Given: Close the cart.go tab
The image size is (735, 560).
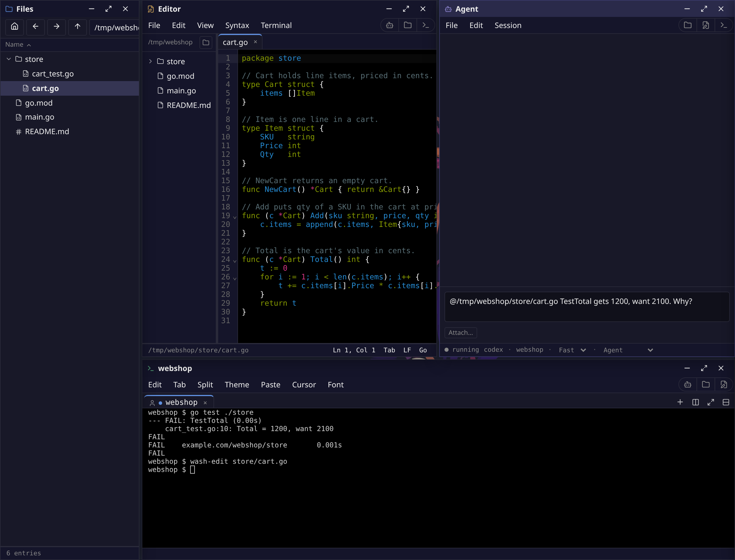Looking at the screenshot, I should (x=255, y=42).
